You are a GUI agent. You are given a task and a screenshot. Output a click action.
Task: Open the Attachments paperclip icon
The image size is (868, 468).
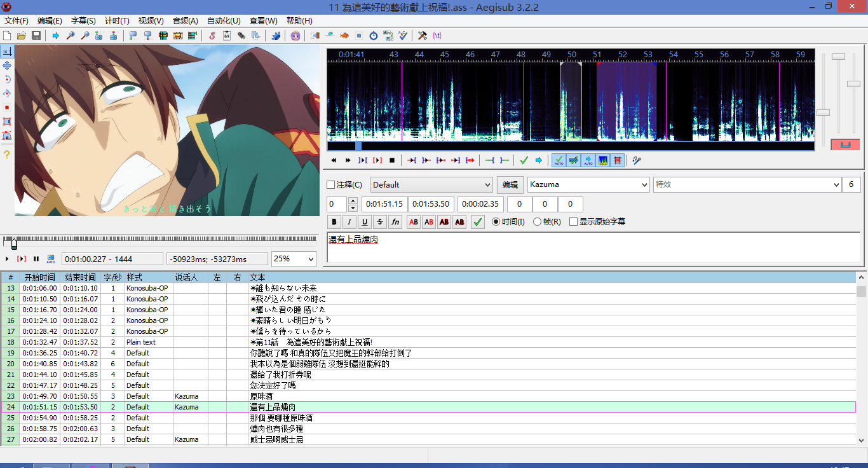coord(241,36)
